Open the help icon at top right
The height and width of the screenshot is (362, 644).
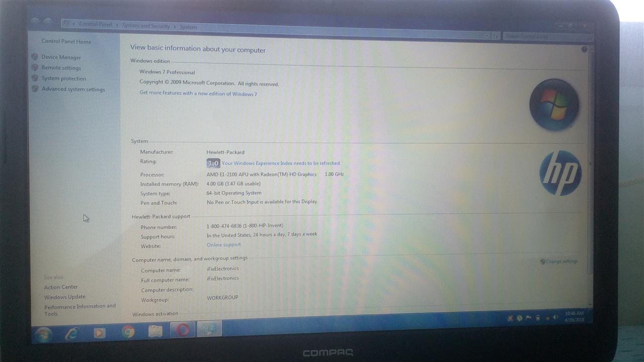click(x=584, y=49)
